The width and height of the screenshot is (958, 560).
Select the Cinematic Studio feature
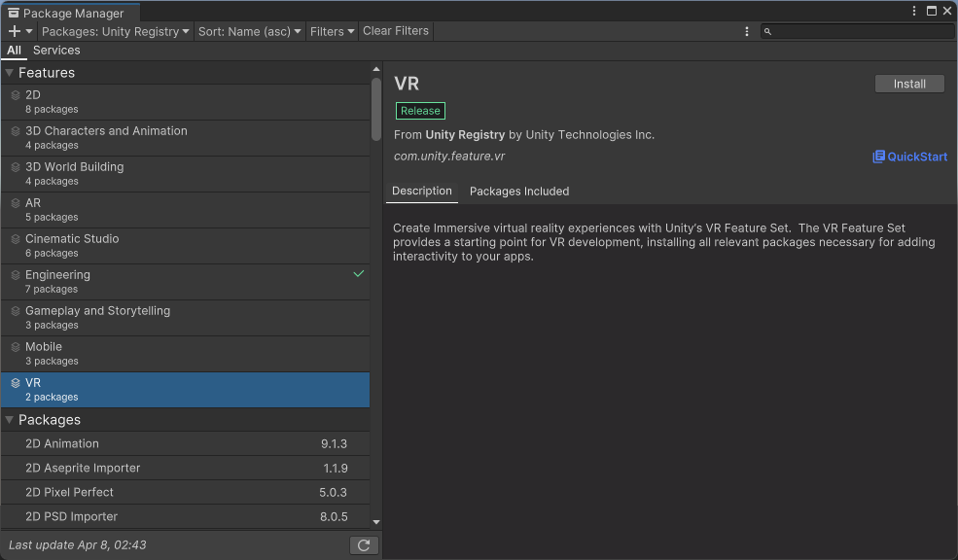(x=185, y=246)
